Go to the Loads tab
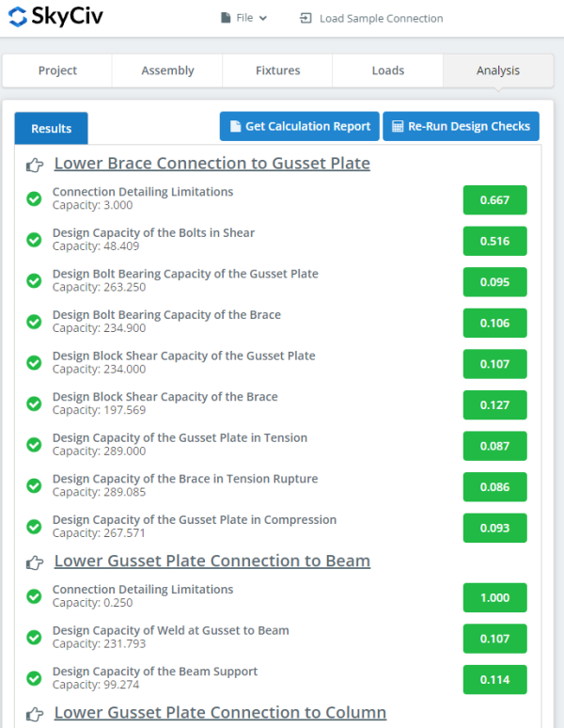Viewport: 564px width, 728px height. pos(387,71)
